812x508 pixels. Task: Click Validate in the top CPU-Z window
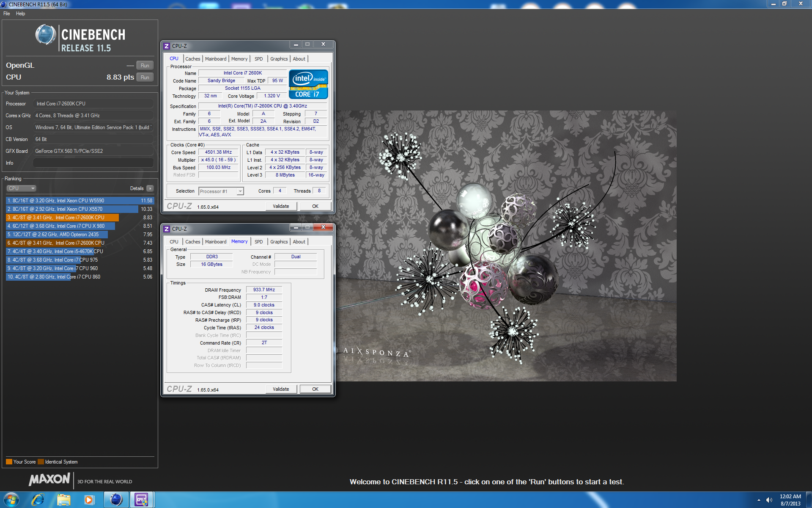click(x=281, y=206)
